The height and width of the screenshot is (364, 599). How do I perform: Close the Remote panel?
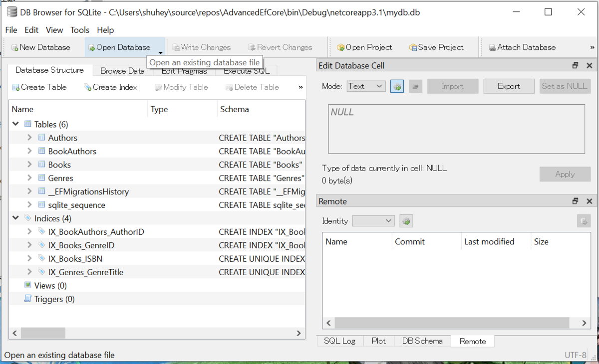[x=589, y=201]
